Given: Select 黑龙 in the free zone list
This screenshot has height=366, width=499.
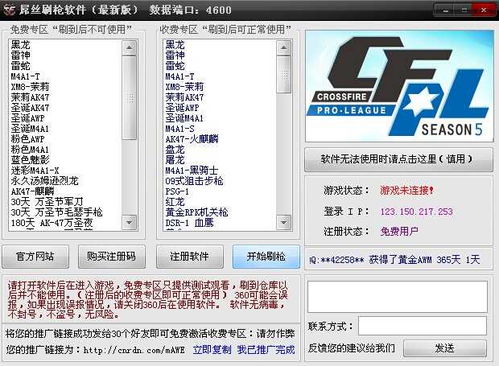Looking at the screenshot, I should tap(21, 45).
